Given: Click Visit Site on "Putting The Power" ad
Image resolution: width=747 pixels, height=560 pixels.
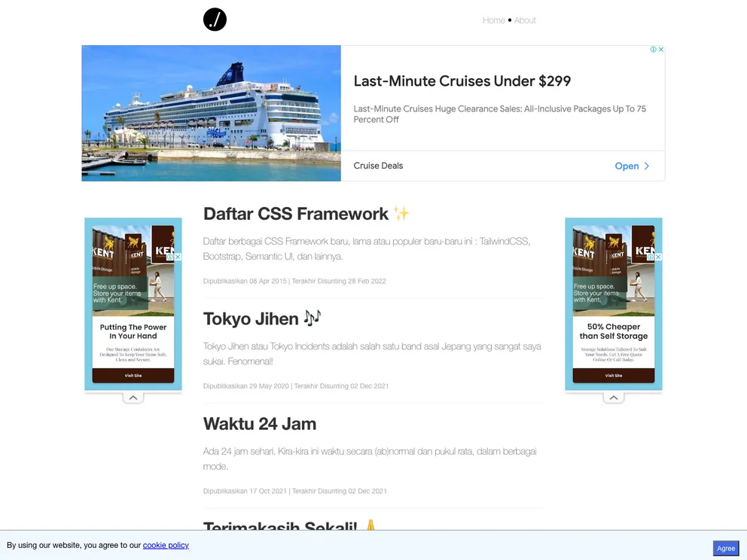Looking at the screenshot, I should point(133,375).
